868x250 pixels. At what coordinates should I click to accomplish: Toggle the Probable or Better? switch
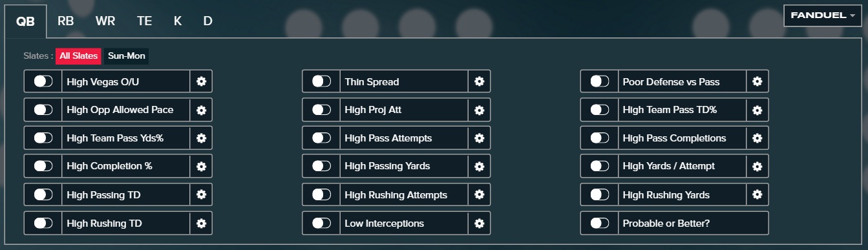[599, 223]
